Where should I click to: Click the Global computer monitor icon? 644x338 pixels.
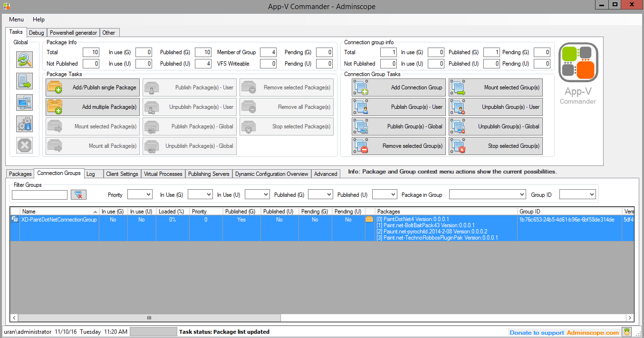(x=24, y=102)
